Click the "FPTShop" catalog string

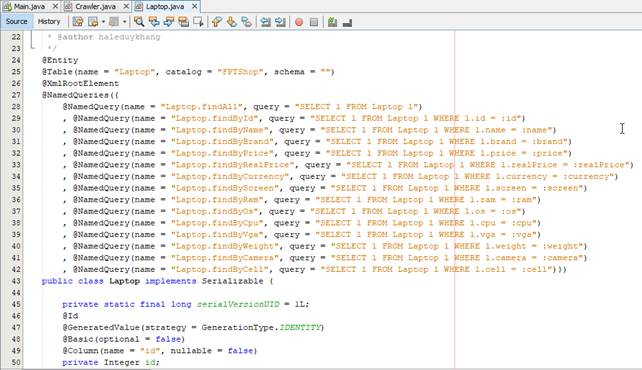(240, 72)
